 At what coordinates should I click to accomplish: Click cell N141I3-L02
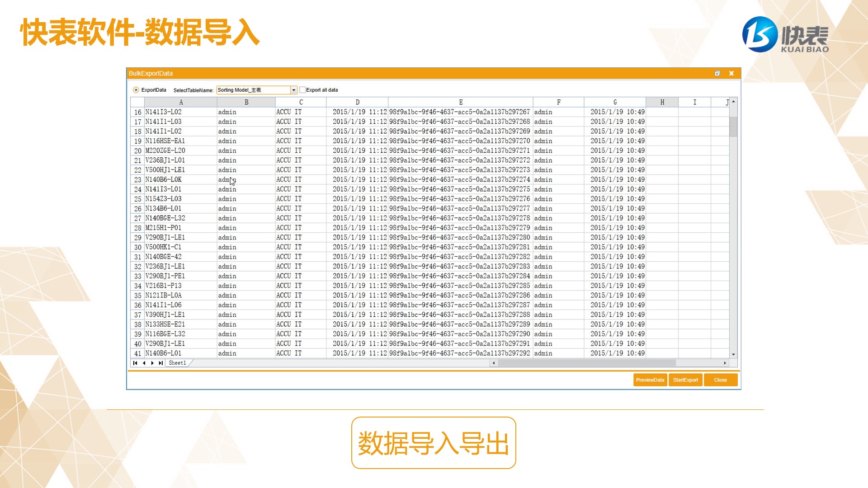tap(181, 112)
